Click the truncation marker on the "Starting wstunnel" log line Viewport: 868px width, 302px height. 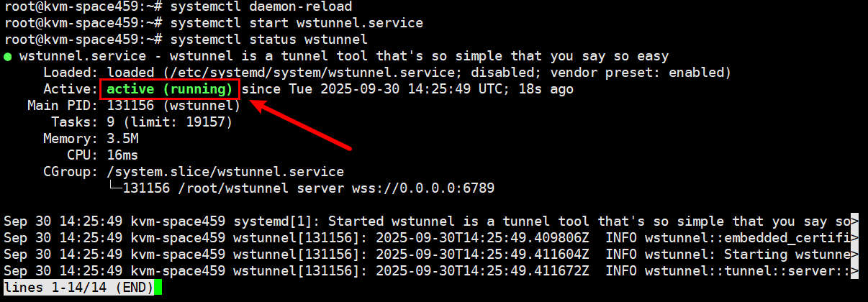[854, 255]
